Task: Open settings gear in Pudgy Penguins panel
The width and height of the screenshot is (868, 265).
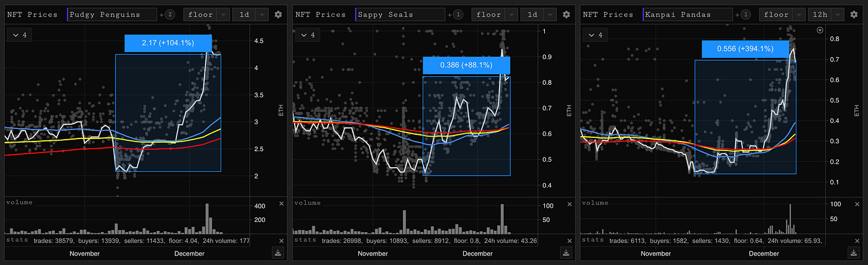Action: [x=279, y=14]
